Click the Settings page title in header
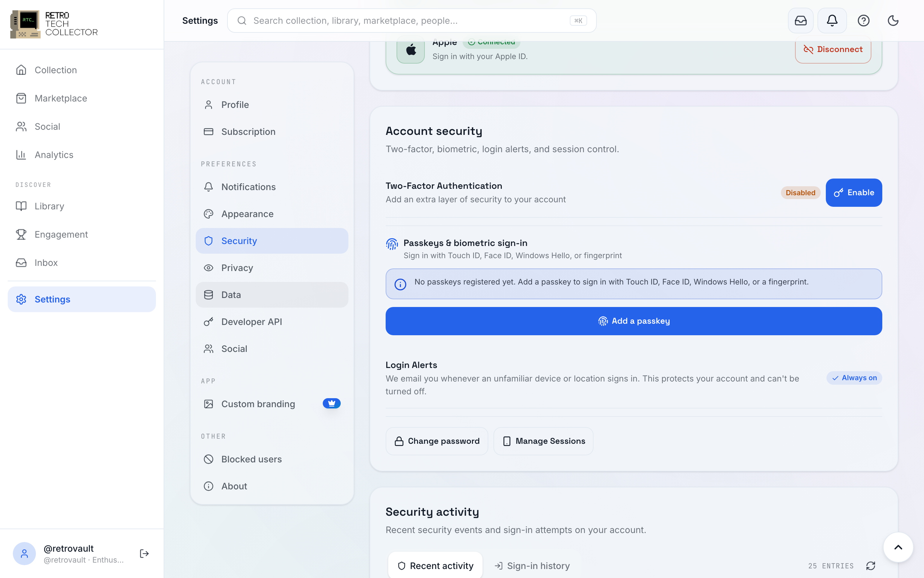This screenshot has height=578, width=924. [200, 21]
